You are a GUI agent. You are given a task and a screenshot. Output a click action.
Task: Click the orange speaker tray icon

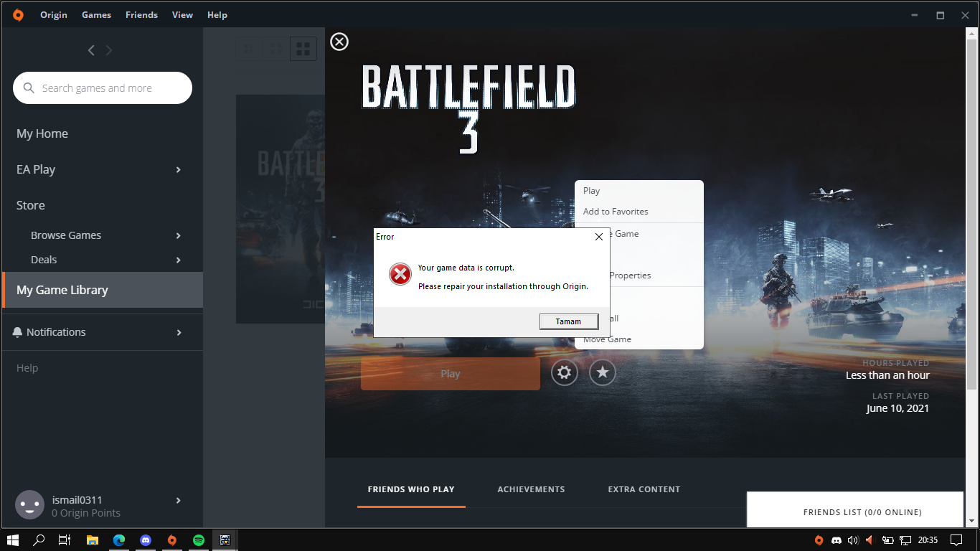(x=870, y=540)
